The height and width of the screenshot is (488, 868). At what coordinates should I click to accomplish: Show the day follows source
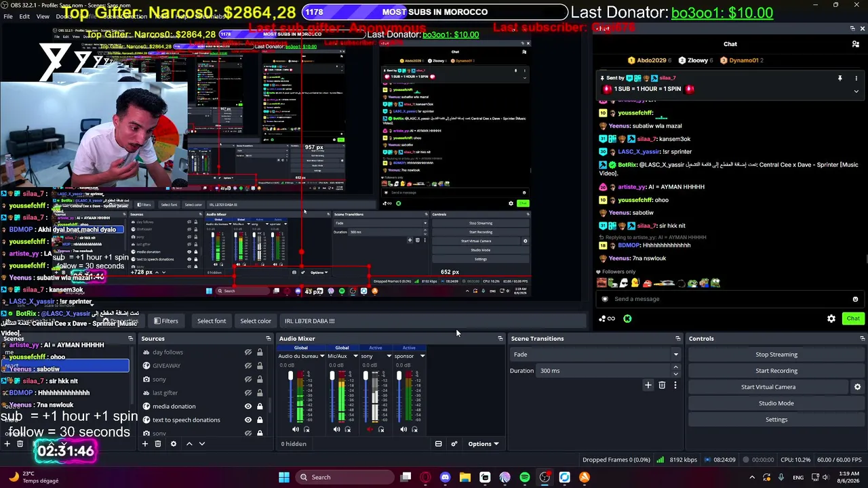click(248, 352)
